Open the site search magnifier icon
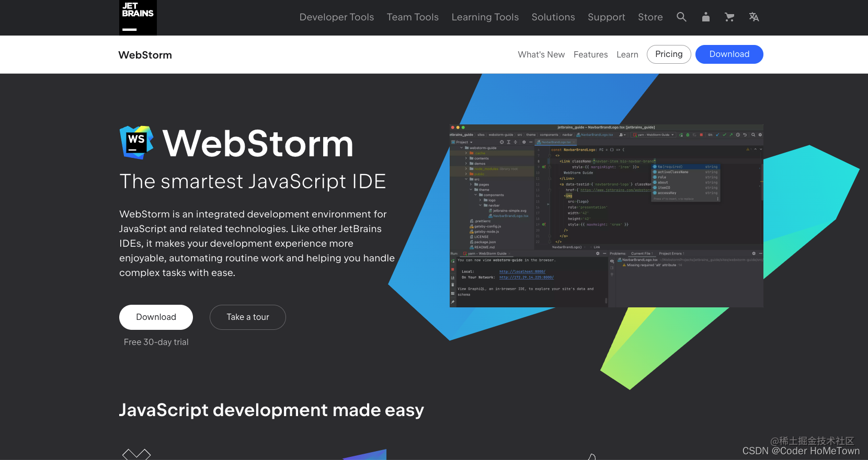Viewport: 868px width, 460px height. click(x=681, y=17)
